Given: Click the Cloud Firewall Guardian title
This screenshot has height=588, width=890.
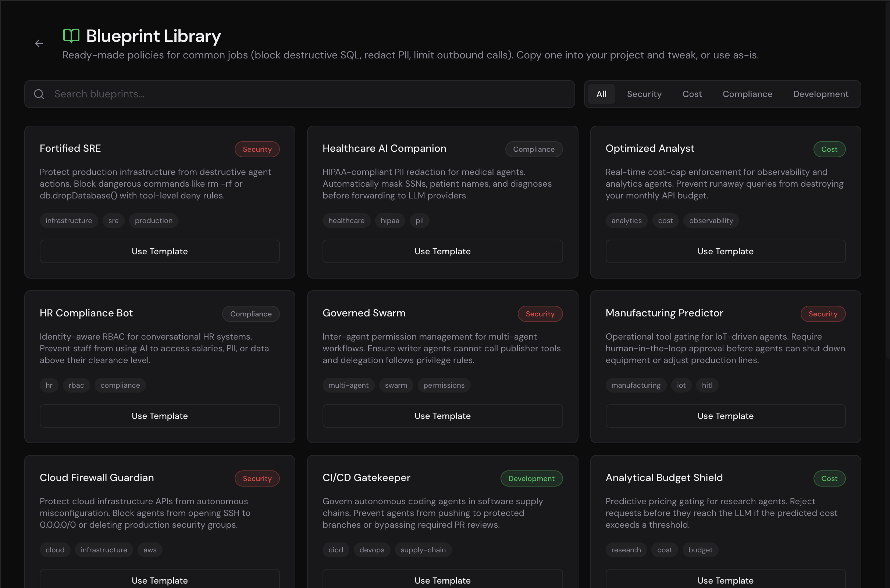Looking at the screenshot, I should tap(97, 478).
